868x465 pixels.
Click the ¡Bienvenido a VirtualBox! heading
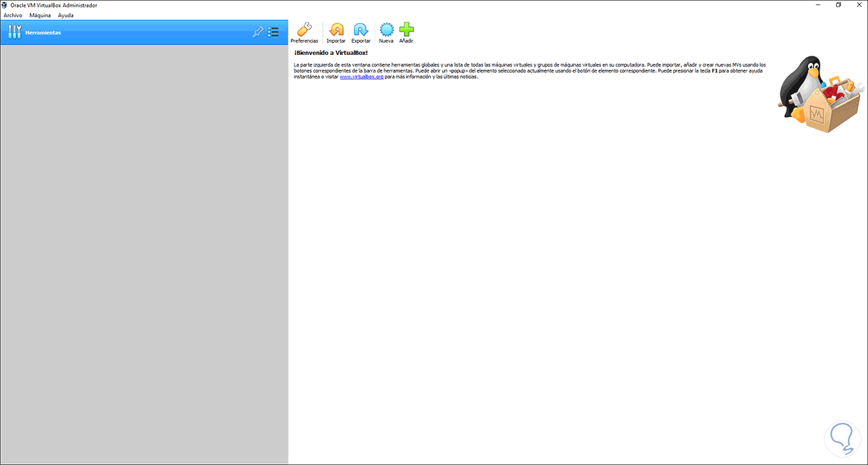pyautogui.click(x=331, y=53)
